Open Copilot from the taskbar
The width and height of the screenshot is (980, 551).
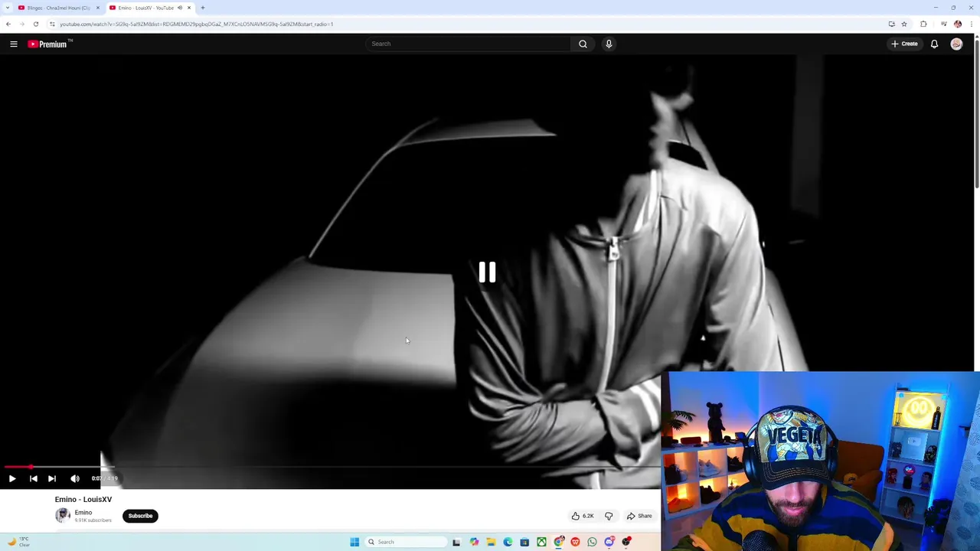(x=474, y=542)
